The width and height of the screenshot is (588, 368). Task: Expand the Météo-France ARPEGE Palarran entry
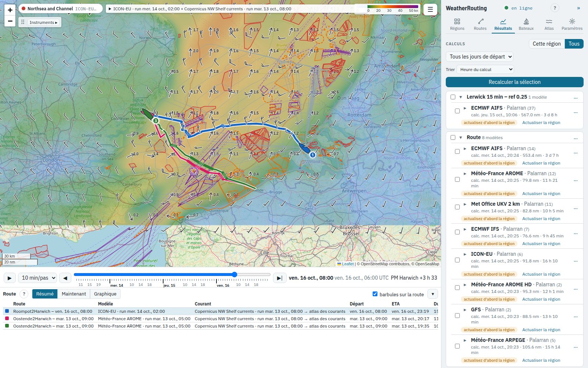(x=465, y=340)
